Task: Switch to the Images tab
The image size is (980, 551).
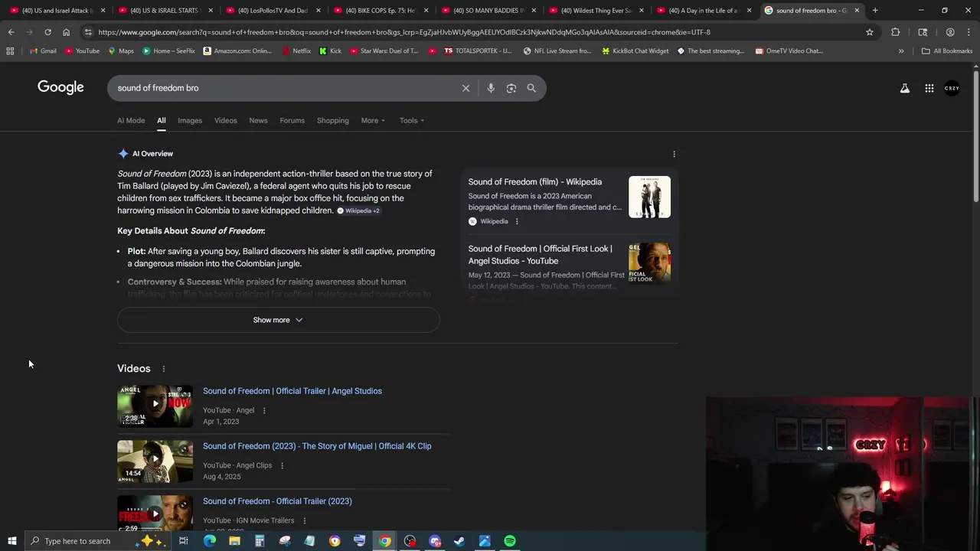Action: point(190,120)
